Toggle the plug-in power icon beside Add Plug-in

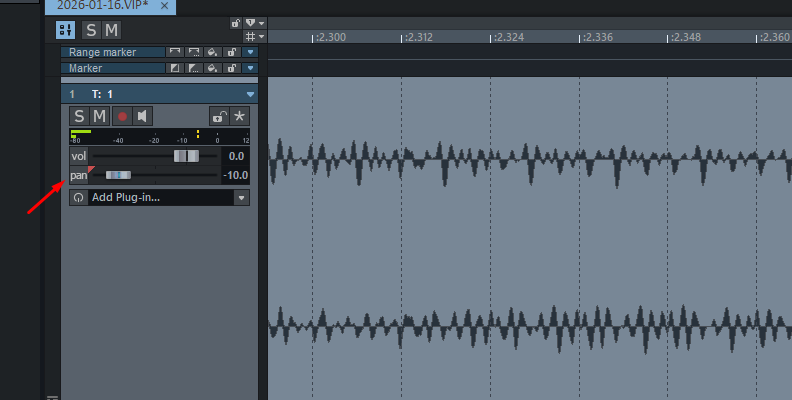point(78,197)
